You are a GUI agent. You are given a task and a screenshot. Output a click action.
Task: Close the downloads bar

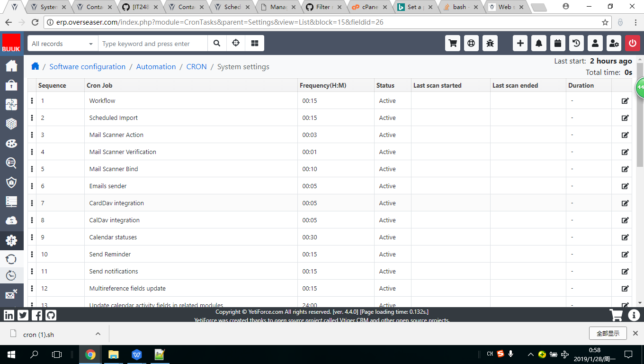click(x=635, y=333)
